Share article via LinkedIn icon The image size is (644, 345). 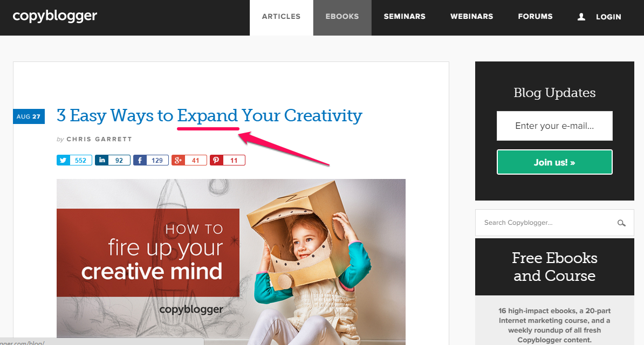click(x=102, y=160)
